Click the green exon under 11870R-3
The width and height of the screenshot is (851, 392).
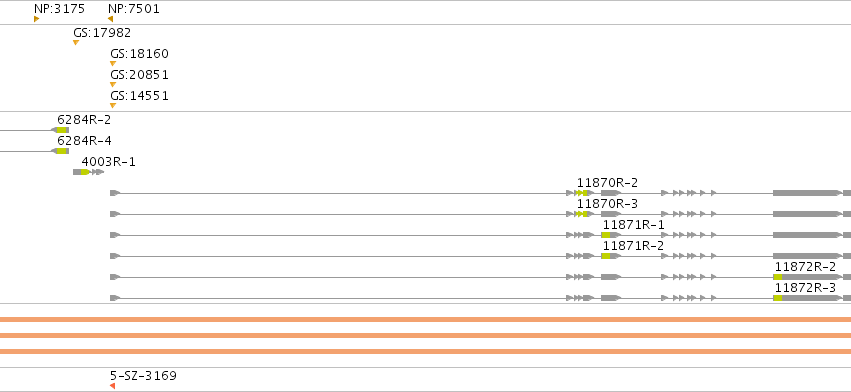581,214
